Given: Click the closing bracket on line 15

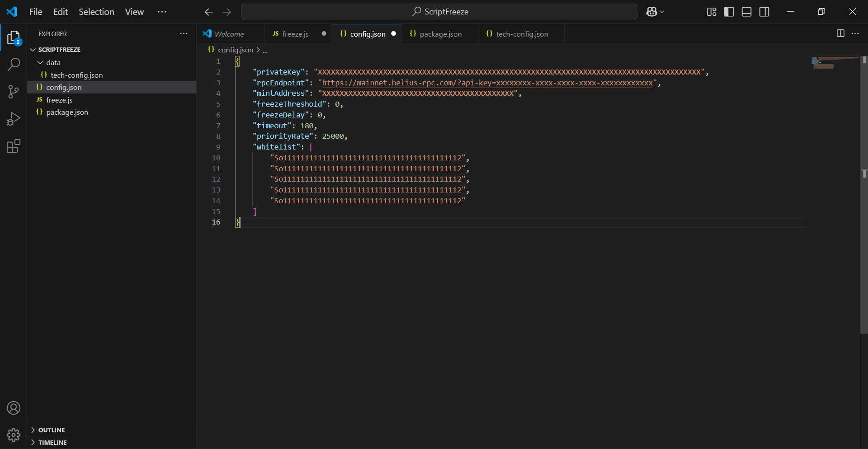Looking at the screenshot, I should [x=255, y=211].
